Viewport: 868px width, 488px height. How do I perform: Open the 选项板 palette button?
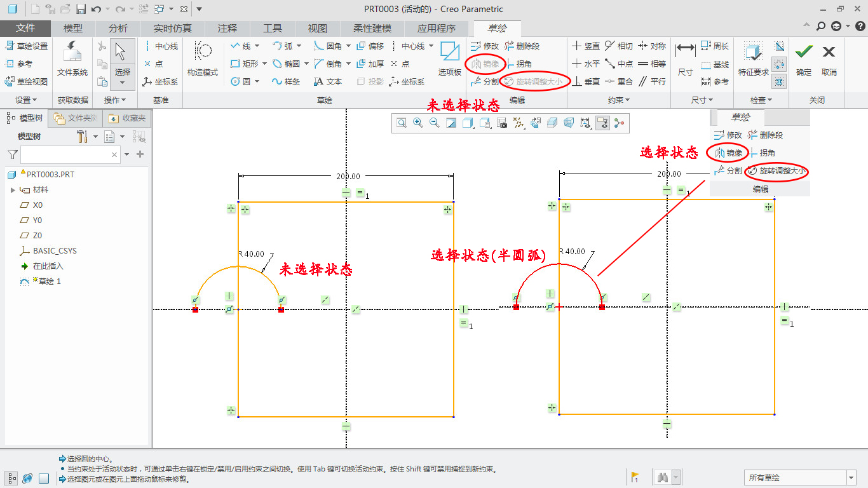(450, 58)
